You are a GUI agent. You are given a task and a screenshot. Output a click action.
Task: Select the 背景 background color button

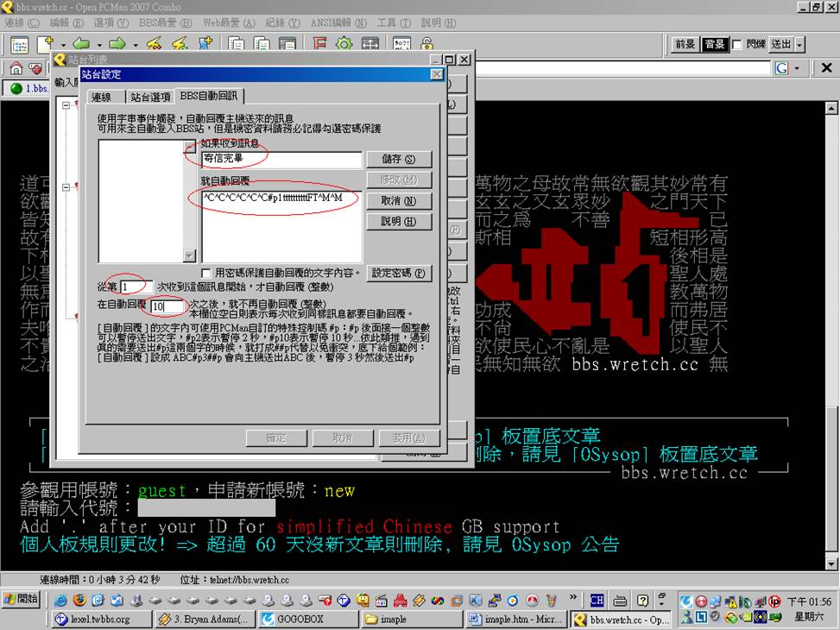coord(714,45)
